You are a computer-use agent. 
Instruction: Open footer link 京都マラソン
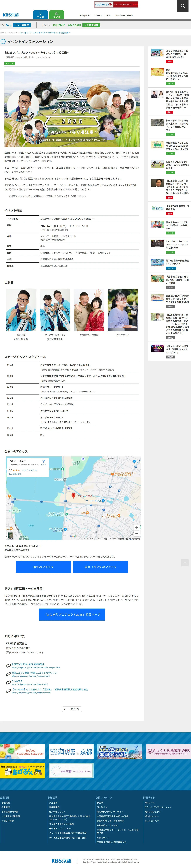point(103,838)
